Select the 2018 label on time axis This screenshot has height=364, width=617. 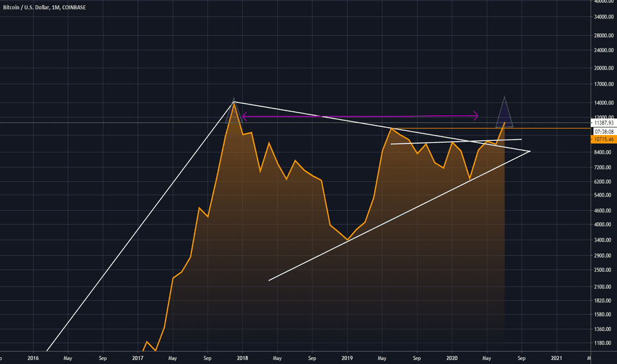[242, 358]
